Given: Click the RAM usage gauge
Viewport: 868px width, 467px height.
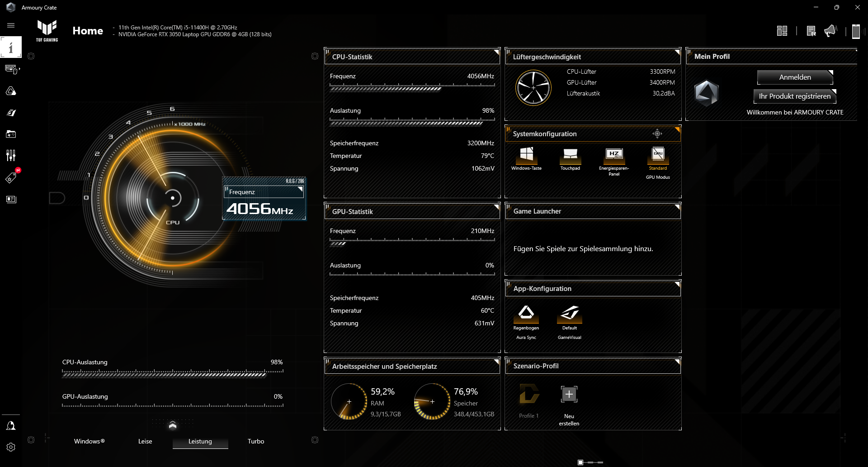Looking at the screenshot, I should (x=349, y=401).
